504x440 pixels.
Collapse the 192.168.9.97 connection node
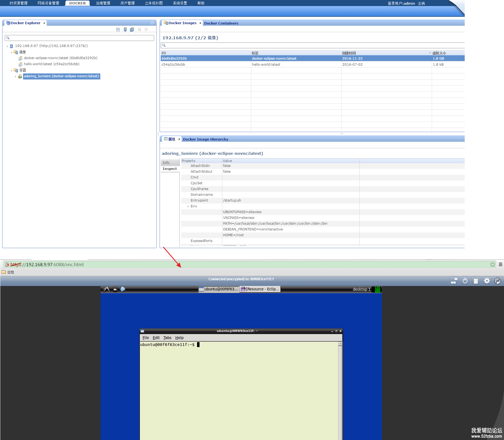pos(7,46)
